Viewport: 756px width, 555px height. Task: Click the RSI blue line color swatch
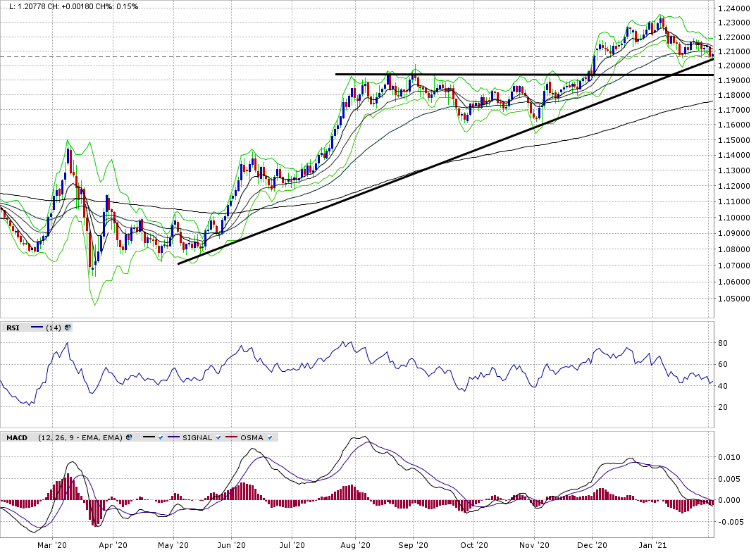37,328
